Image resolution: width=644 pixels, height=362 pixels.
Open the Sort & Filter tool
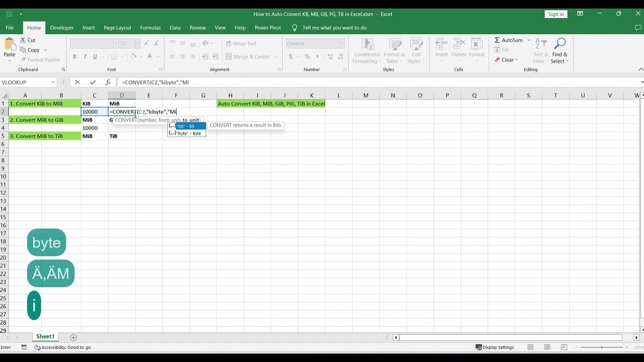(541, 51)
